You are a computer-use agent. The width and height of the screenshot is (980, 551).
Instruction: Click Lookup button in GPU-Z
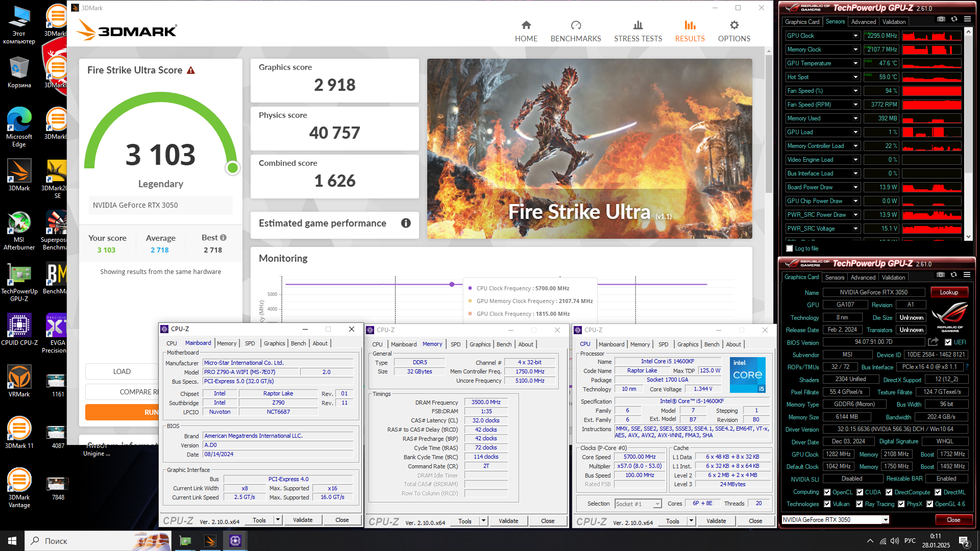(x=949, y=292)
